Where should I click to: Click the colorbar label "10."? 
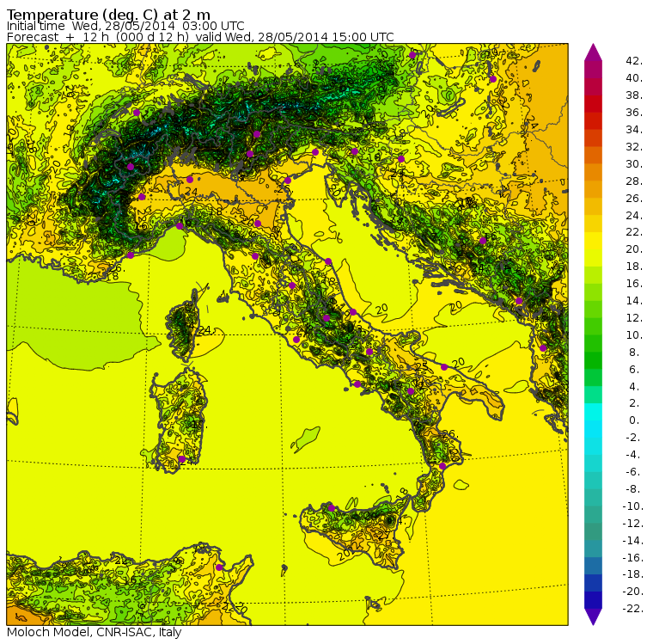634,334
